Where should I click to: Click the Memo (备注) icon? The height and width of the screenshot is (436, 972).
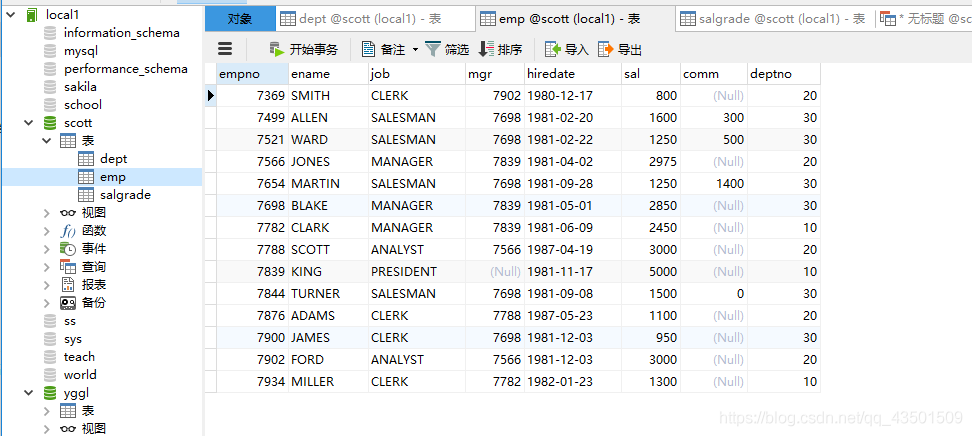(x=369, y=49)
